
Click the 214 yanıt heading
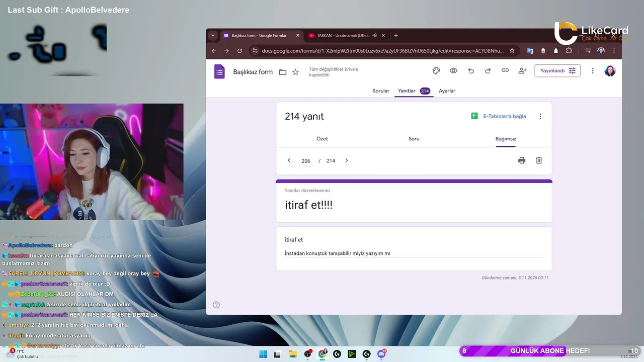tap(304, 116)
